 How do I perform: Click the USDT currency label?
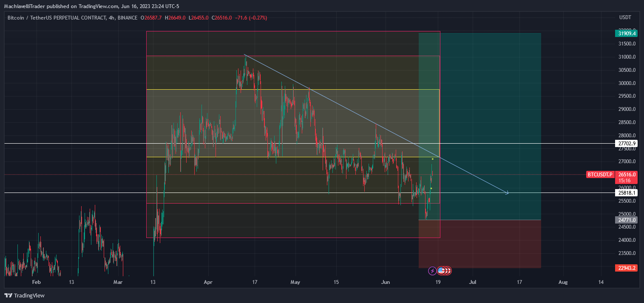click(x=625, y=17)
